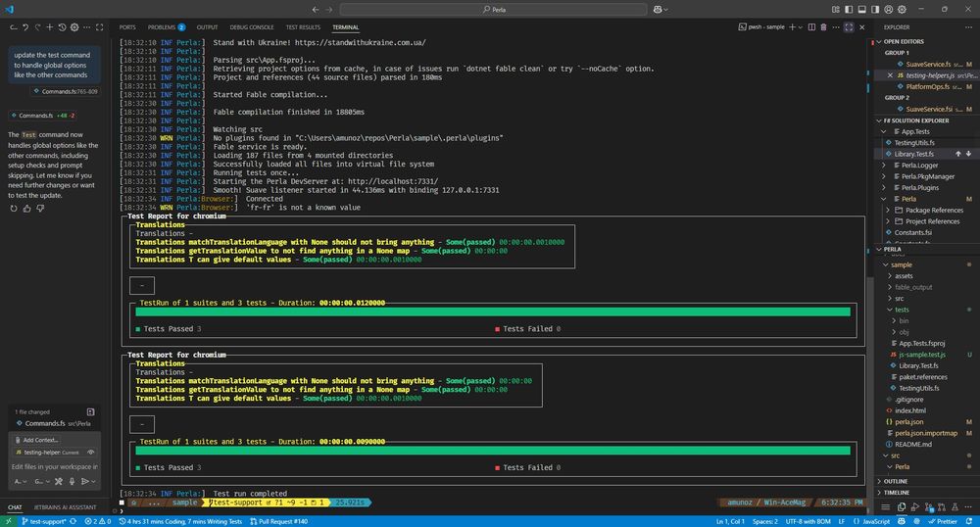
Task: Open Explorer views and more actions
Action: click(968, 27)
